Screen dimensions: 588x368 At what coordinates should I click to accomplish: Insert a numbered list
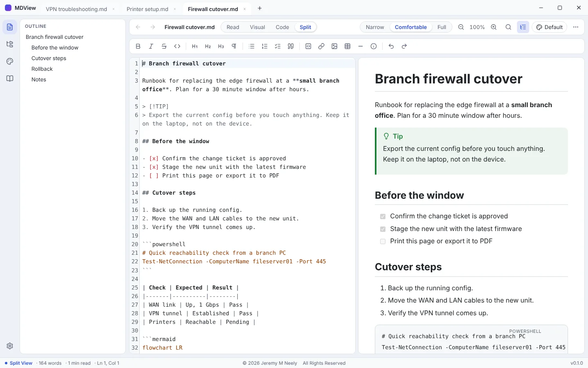265,46
